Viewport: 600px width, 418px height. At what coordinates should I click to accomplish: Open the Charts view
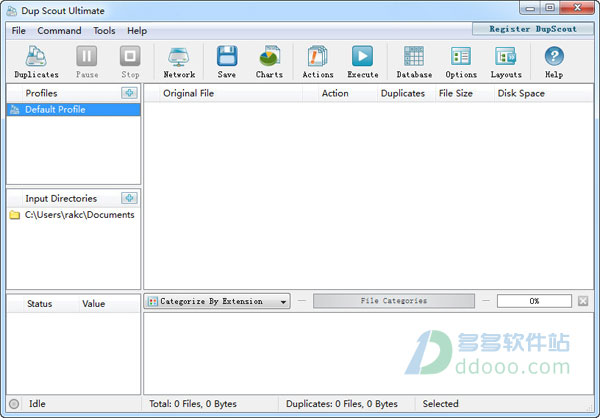pos(269,62)
